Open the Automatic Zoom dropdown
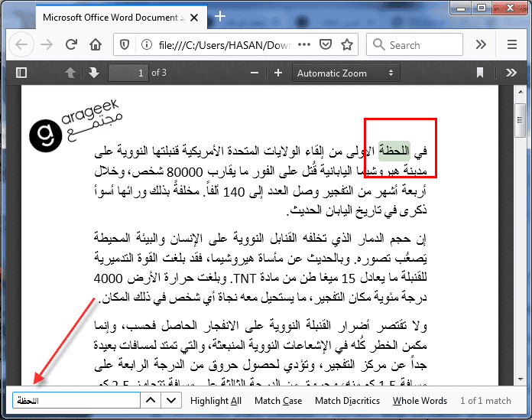This screenshot has height=420, width=532. (x=346, y=73)
